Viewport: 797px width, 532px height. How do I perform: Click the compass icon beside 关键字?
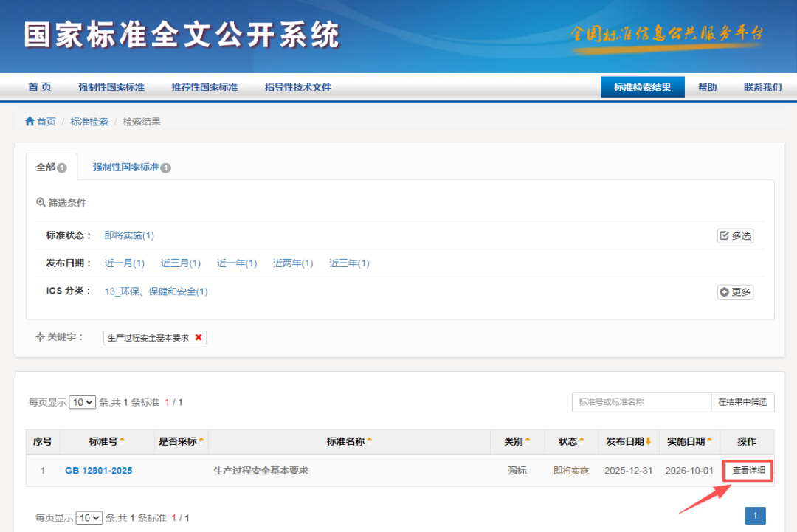(x=42, y=337)
